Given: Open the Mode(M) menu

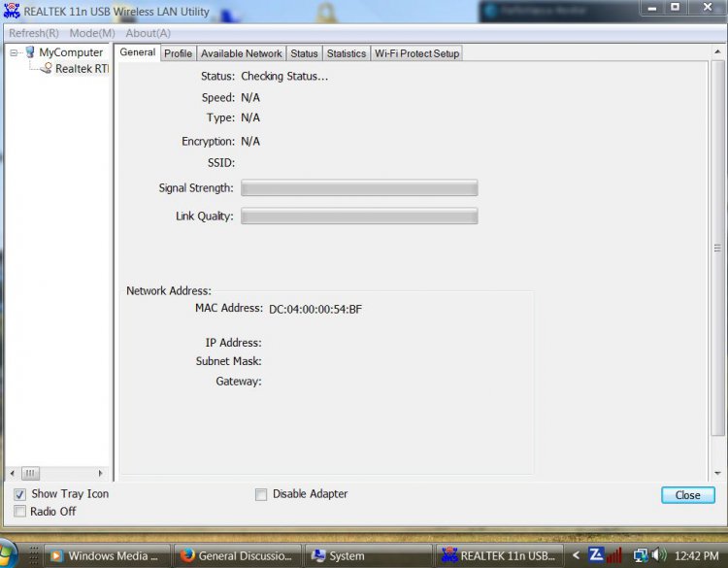Looking at the screenshot, I should coord(92,33).
